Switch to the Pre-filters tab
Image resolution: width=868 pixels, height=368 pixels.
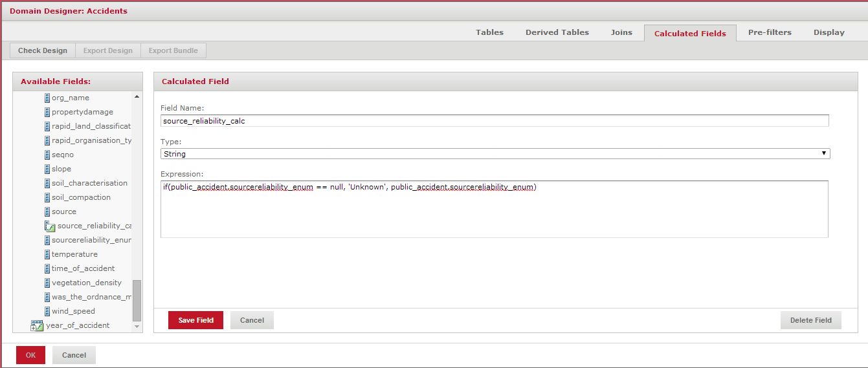[769, 32]
